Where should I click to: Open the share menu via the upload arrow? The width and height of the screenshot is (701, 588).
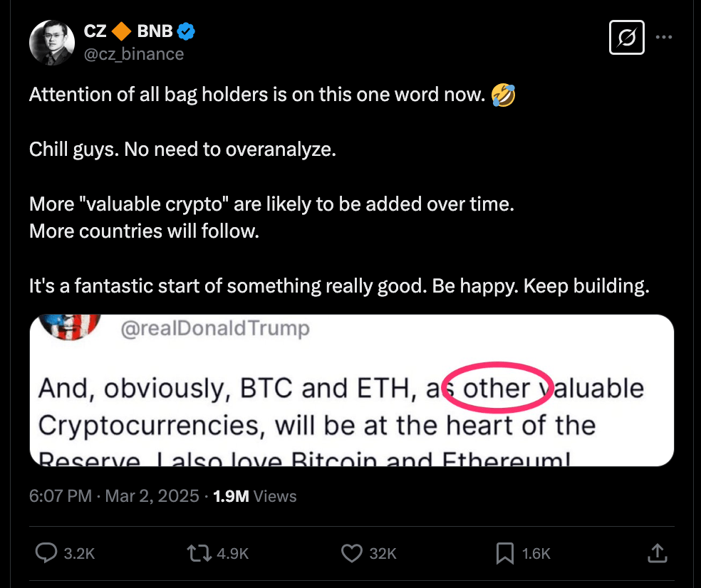(x=658, y=552)
